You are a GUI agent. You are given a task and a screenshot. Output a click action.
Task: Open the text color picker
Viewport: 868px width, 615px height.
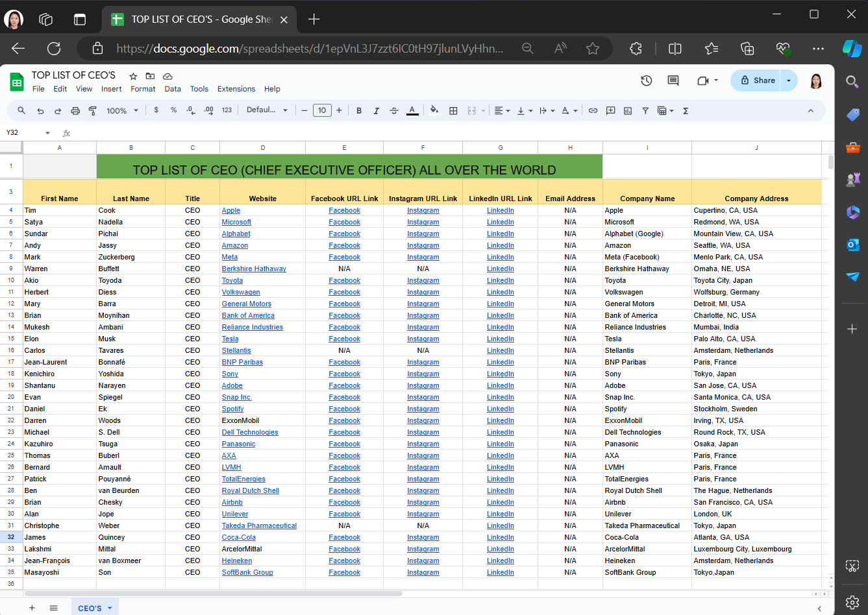pos(412,111)
